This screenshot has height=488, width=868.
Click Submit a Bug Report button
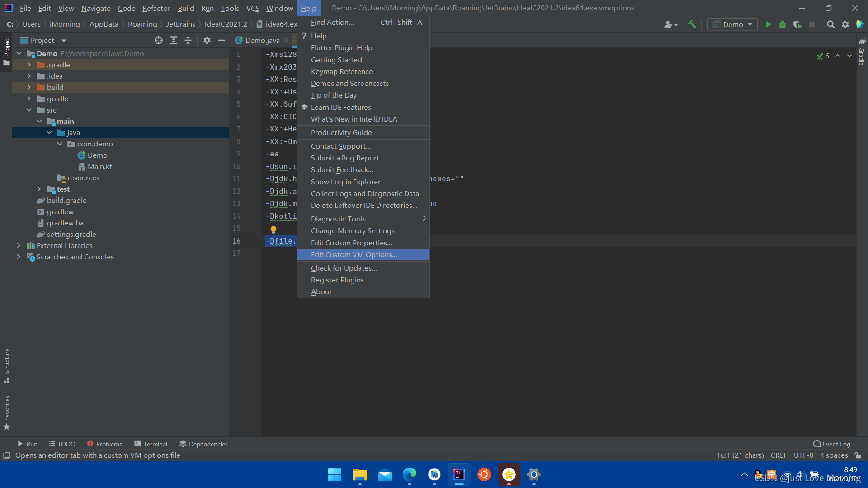click(348, 157)
